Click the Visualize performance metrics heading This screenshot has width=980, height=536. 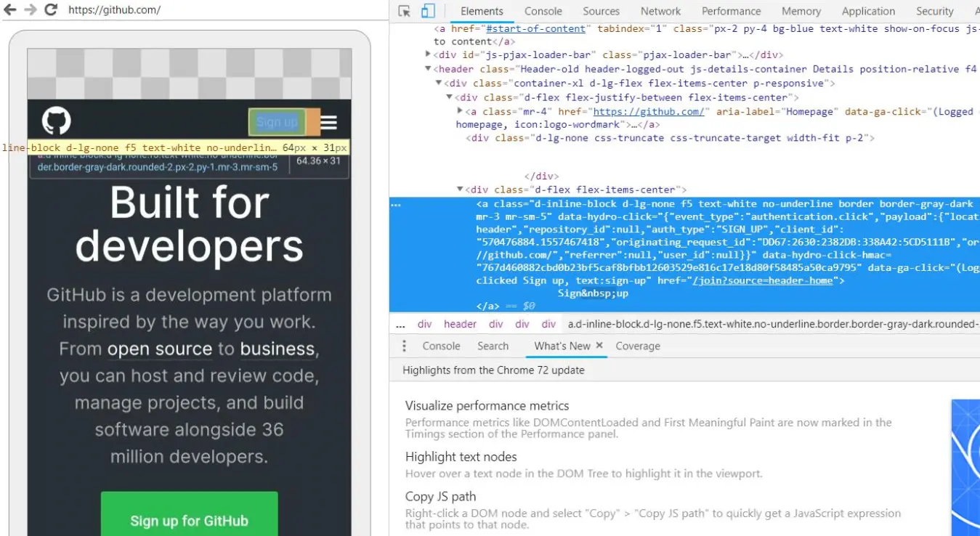pyautogui.click(x=487, y=406)
